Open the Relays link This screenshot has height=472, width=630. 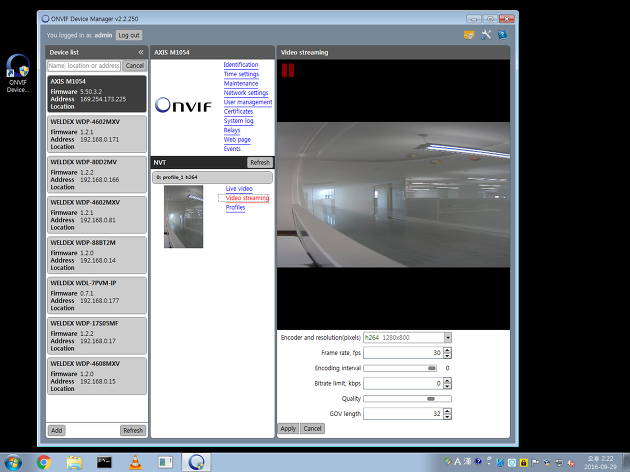pos(232,130)
